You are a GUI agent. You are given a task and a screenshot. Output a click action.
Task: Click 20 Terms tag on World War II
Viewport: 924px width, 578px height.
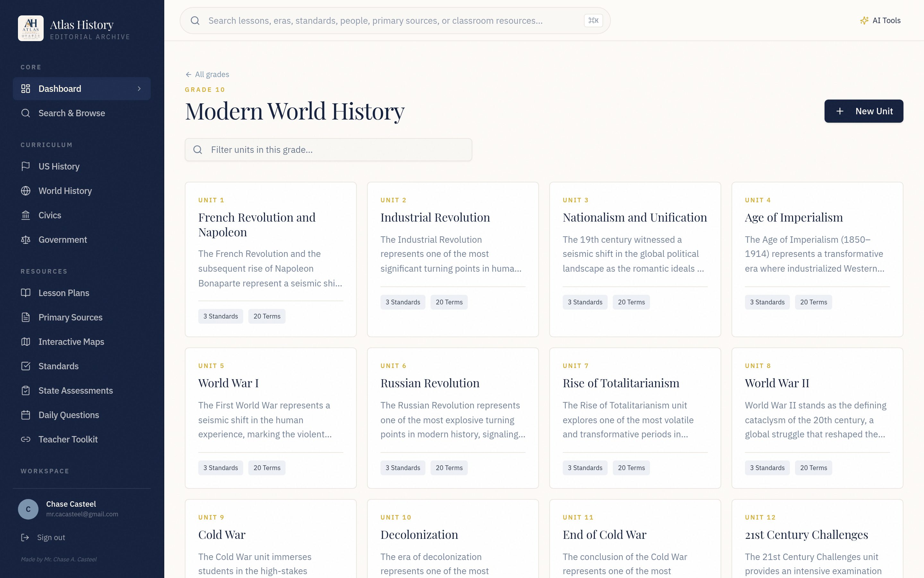click(x=813, y=468)
